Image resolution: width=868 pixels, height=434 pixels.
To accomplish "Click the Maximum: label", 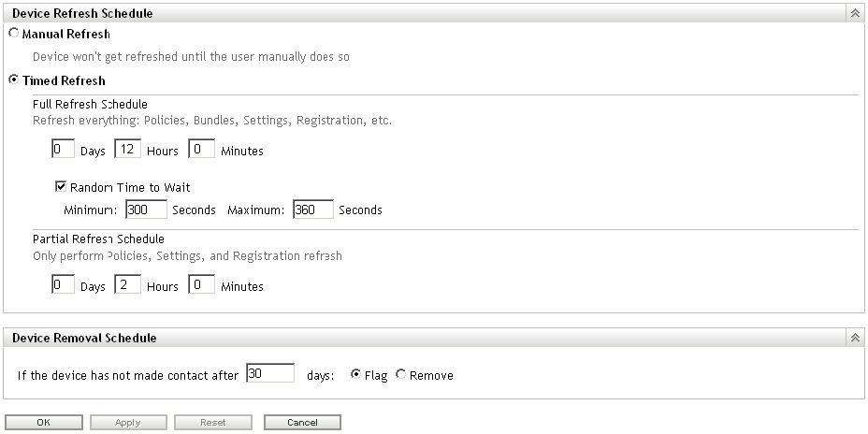I will (255, 210).
